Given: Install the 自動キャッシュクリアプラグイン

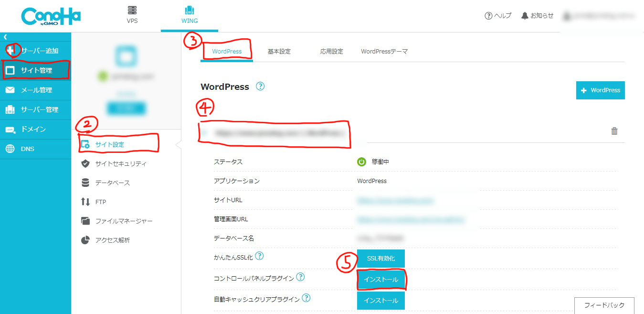Looking at the screenshot, I should 380,301.
